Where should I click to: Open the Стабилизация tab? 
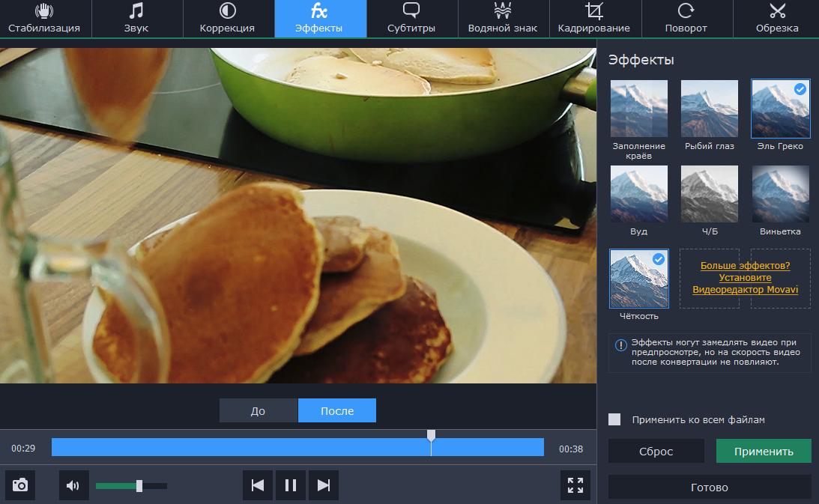[44, 19]
